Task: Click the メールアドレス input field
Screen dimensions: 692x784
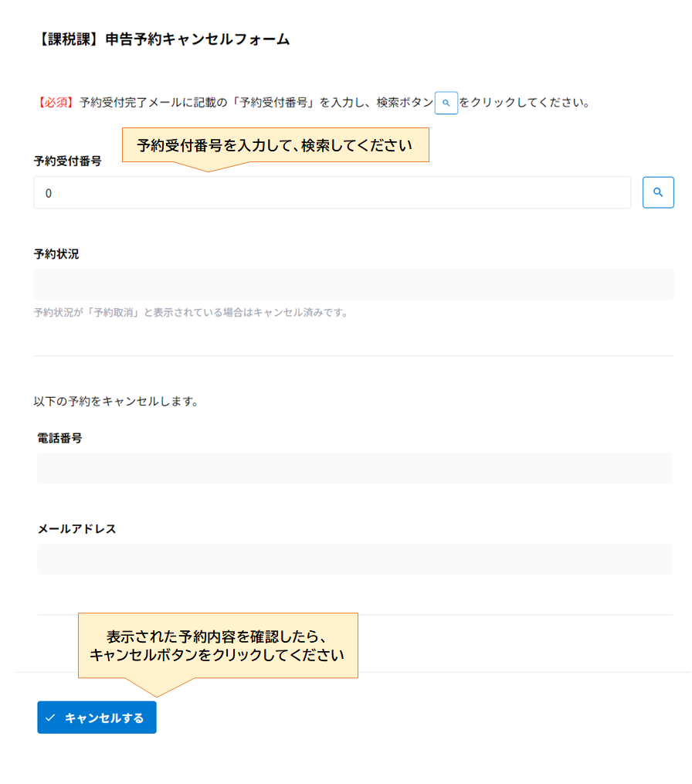Action: [354, 558]
